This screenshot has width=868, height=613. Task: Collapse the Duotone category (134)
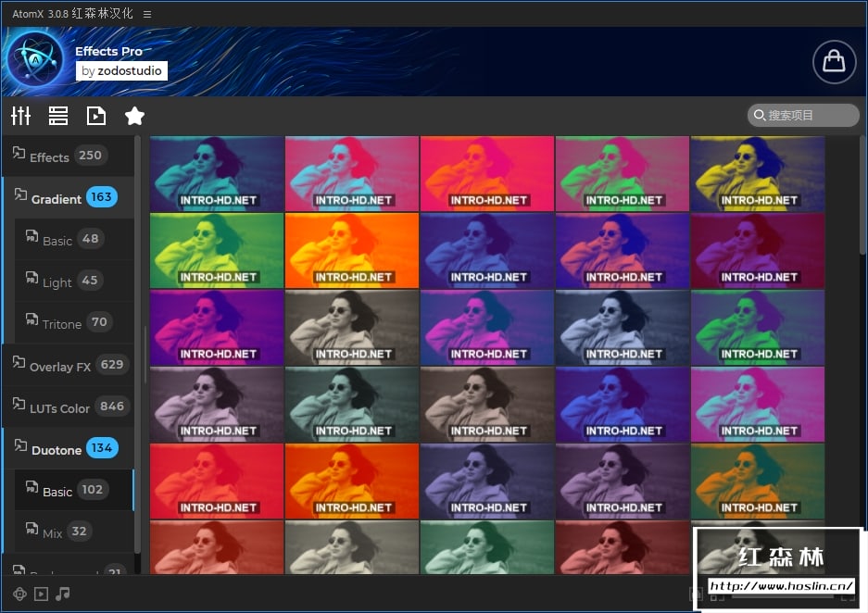click(x=69, y=449)
